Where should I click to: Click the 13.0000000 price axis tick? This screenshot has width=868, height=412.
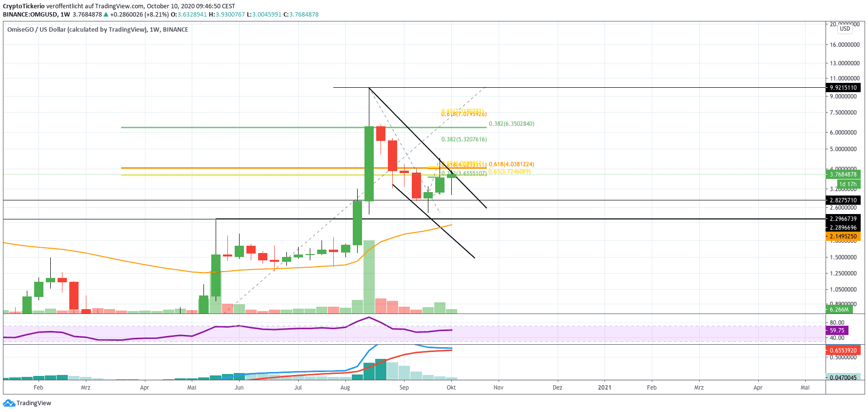point(845,63)
